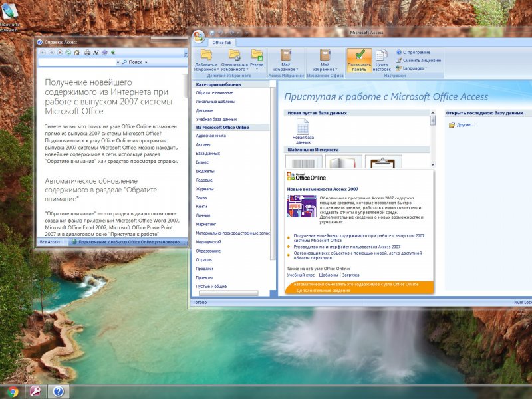The image size is (532, 399).
Task: Toggle the Показывать панель button
Action: pyautogui.click(x=359, y=60)
